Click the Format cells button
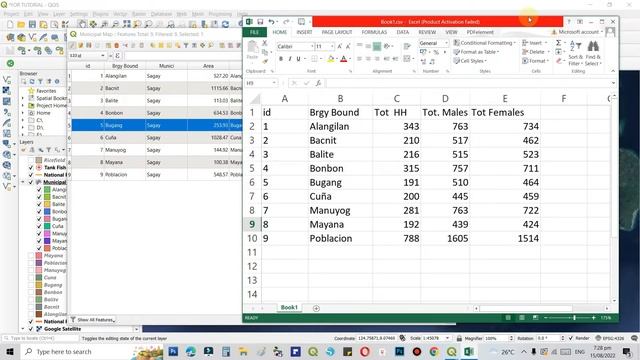The height and width of the screenshot is (360, 640). pyautogui.click(x=535, y=61)
